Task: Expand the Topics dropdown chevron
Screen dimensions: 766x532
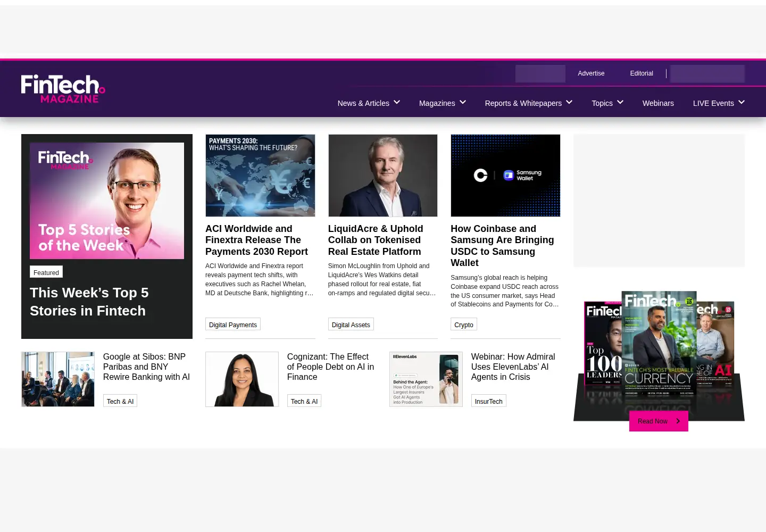Action: coord(620,102)
